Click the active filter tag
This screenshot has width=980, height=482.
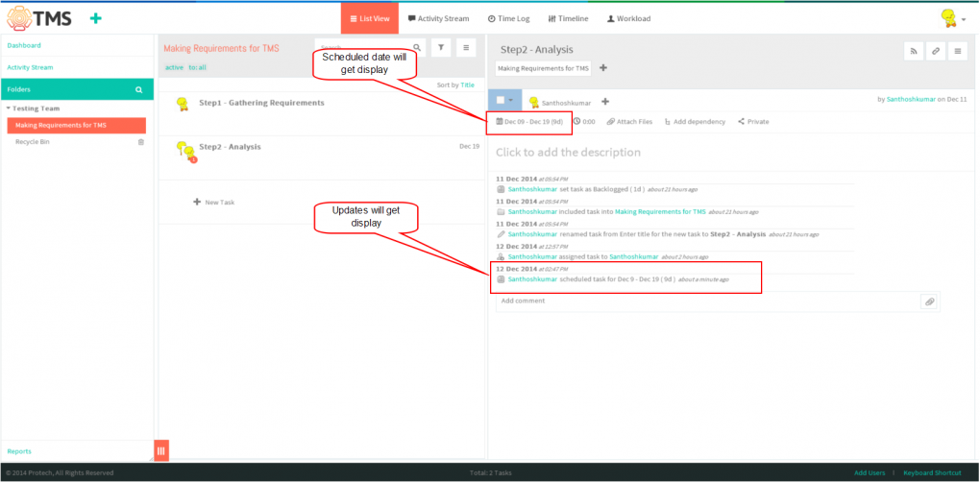tap(174, 67)
